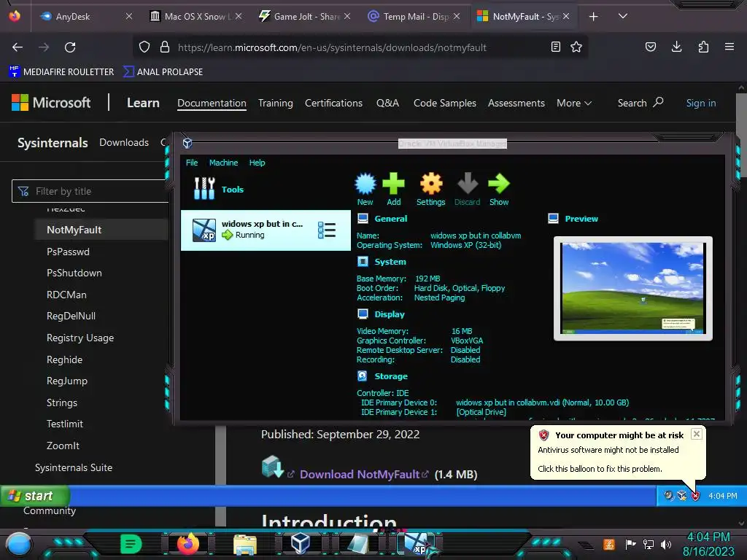The width and height of the screenshot is (747, 560).
Task: Click the Sign in link
Action: tap(701, 103)
